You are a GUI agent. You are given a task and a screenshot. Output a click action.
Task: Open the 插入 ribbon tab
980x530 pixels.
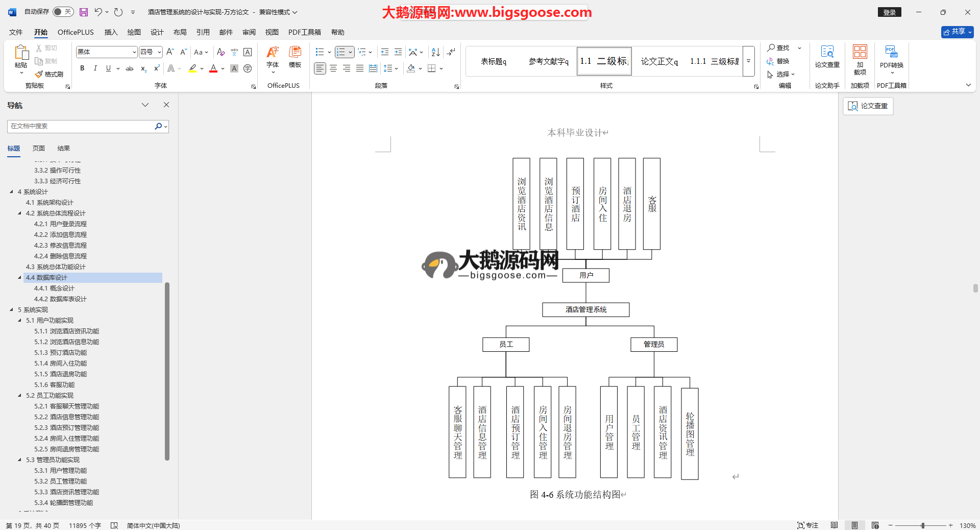(x=111, y=32)
